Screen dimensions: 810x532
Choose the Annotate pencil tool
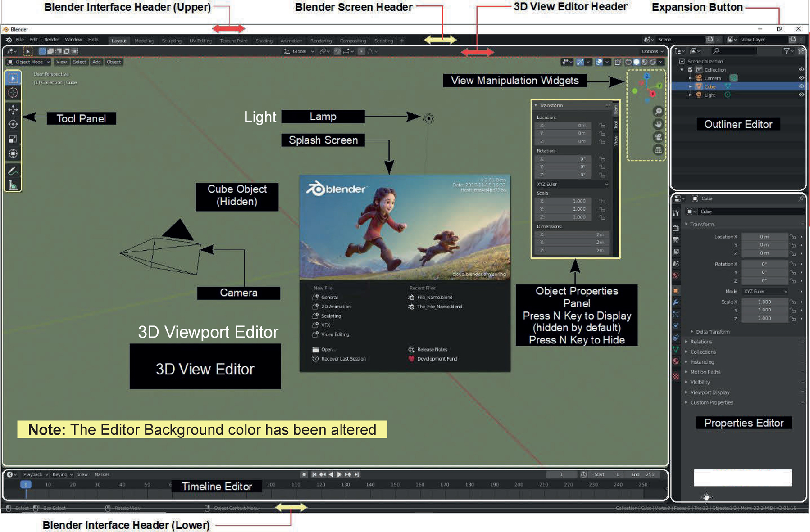pos(13,171)
